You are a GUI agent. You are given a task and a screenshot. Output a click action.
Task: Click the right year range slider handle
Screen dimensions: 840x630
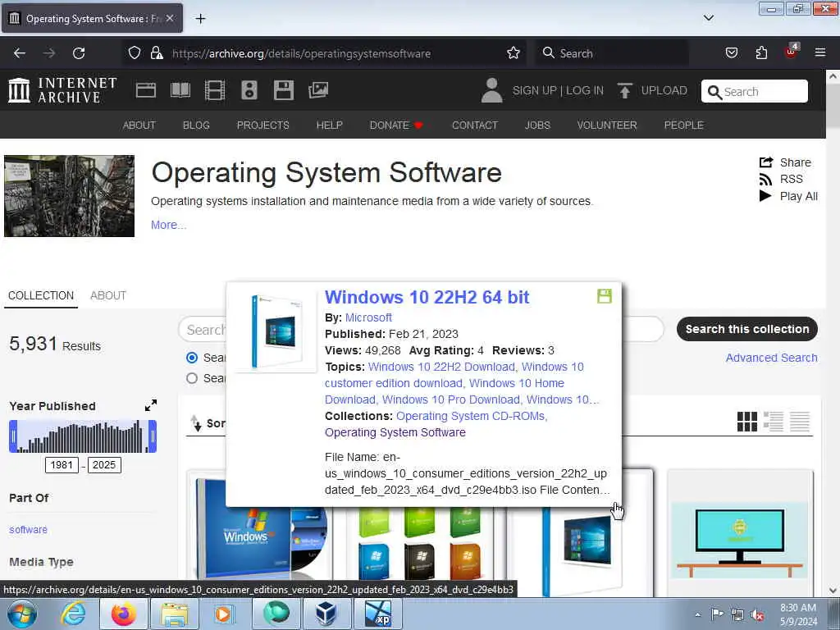(152, 436)
